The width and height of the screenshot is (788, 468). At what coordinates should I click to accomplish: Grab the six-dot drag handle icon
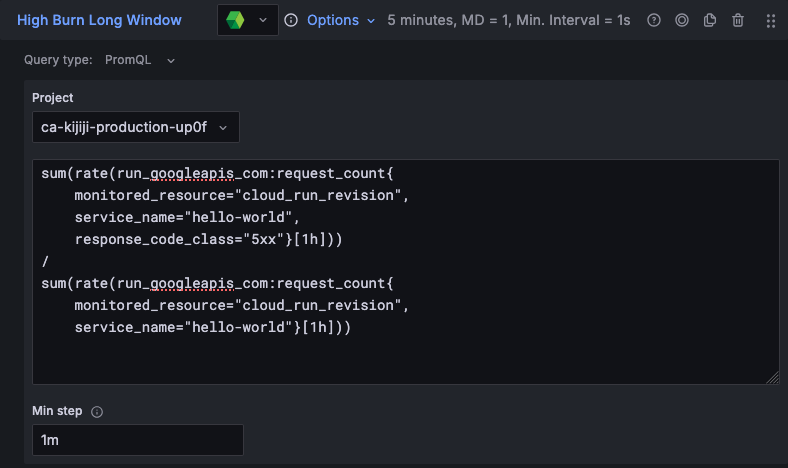coord(770,20)
